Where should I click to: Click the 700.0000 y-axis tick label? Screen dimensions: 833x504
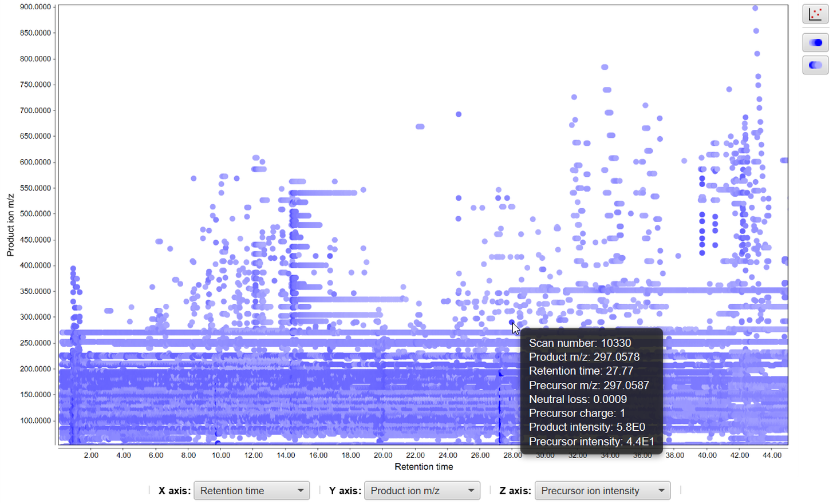coord(35,110)
